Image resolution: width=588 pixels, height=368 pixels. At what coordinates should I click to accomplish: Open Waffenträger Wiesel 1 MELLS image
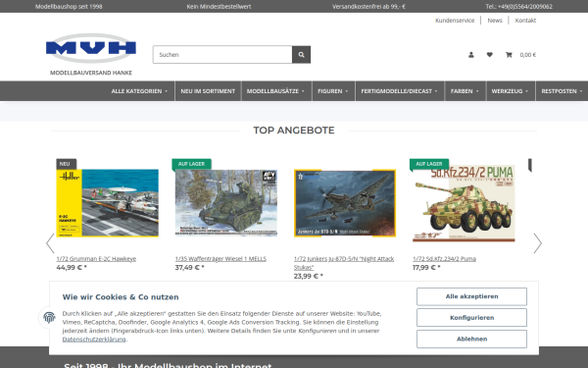(x=226, y=203)
